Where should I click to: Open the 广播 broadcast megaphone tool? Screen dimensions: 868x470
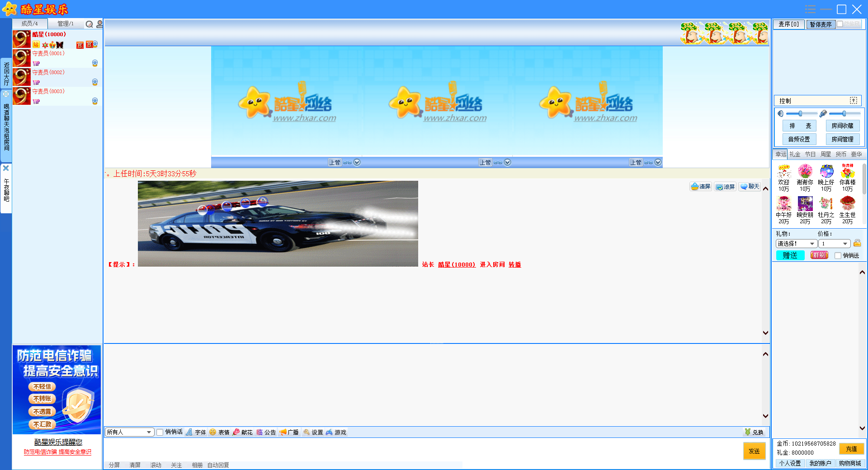283,432
